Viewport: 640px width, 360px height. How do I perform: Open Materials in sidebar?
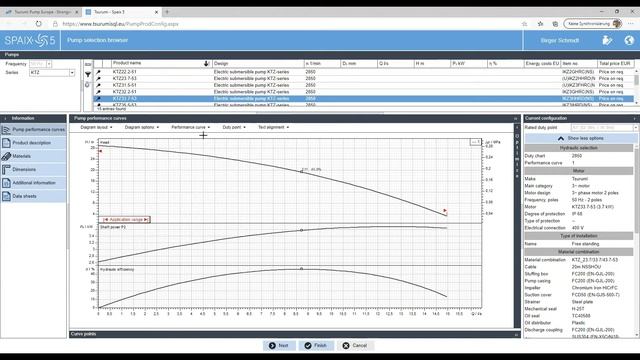pyautogui.click(x=33, y=156)
